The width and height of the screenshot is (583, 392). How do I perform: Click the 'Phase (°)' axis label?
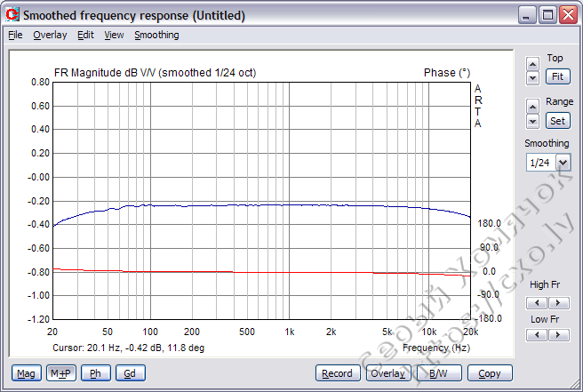[x=447, y=73]
